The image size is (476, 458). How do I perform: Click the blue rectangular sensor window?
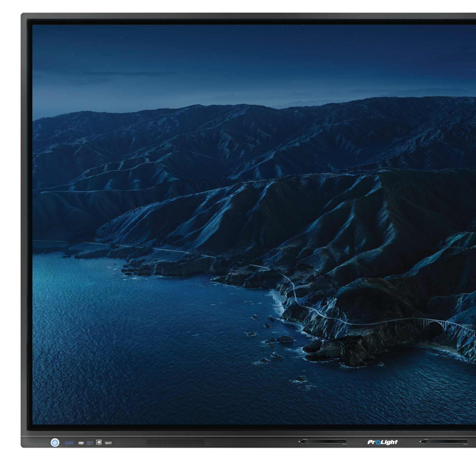point(69,442)
